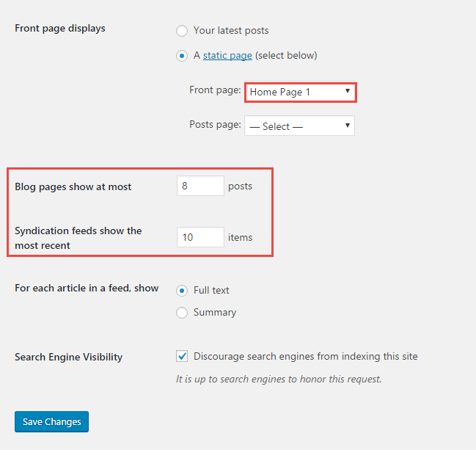This screenshot has height=450, width=476.
Task: Open the "static page" hyperlink
Action: (227, 55)
